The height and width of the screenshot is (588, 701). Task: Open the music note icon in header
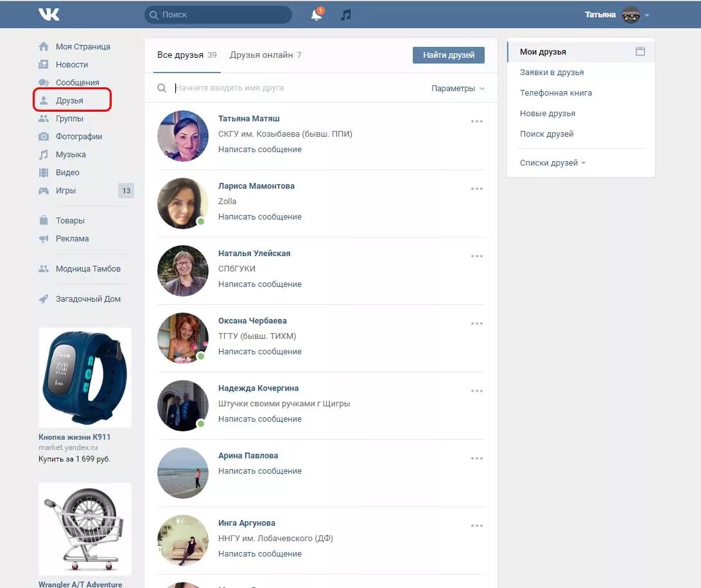click(x=345, y=15)
